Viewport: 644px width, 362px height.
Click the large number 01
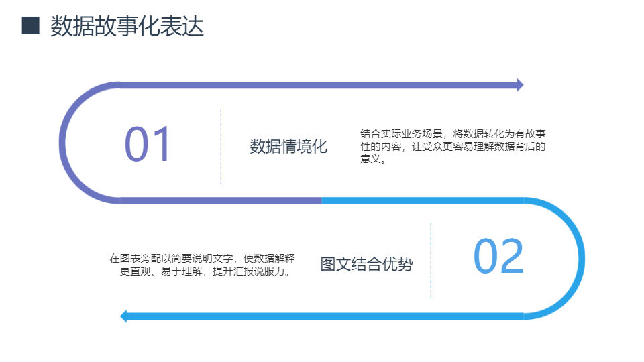[148, 144]
